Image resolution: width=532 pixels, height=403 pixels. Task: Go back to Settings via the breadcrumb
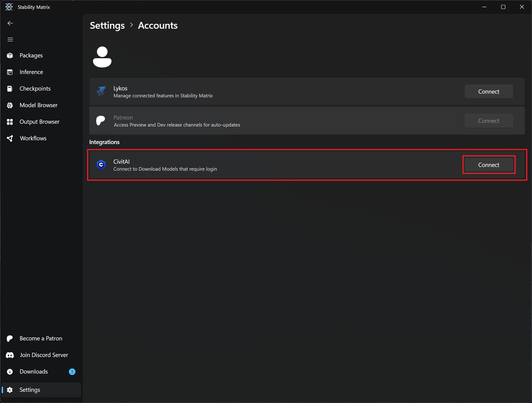107,25
